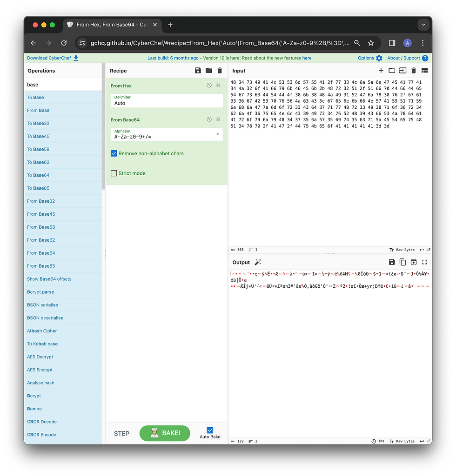Reload the page

click(x=64, y=43)
